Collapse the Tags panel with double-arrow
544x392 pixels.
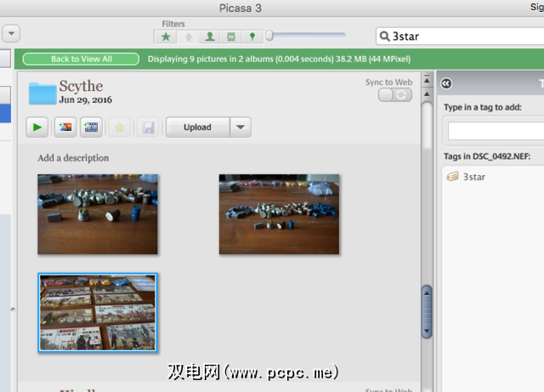[446, 83]
